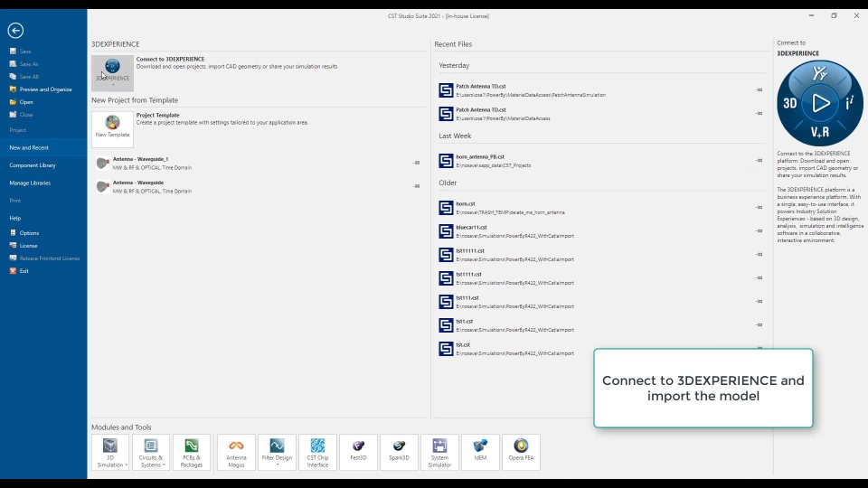Image resolution: width=868 pixels, height=488 pixels.
Task: Expand the Filter Design dropdown arrow
Action: click(278, 465)
